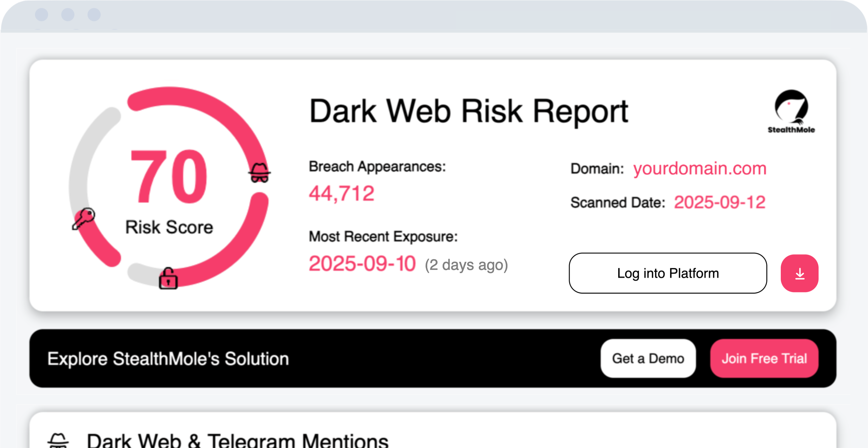
Task: Click the Get a Demo button
Action: coord(648,358)
